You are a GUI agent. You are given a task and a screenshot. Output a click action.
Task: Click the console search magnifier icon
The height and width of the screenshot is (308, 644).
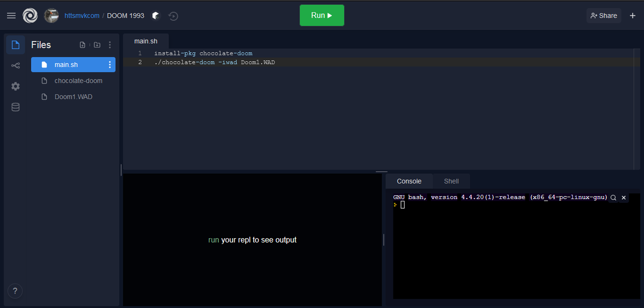613,197
